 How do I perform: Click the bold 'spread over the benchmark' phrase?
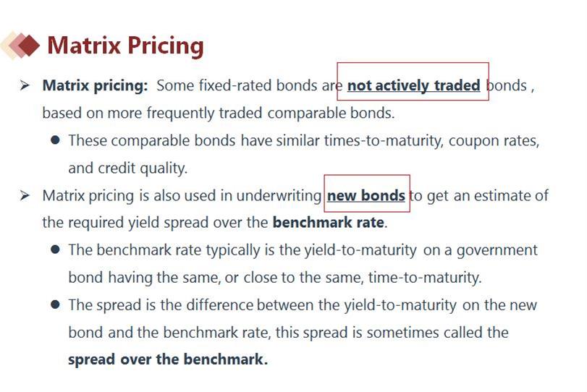coord(168,359)
